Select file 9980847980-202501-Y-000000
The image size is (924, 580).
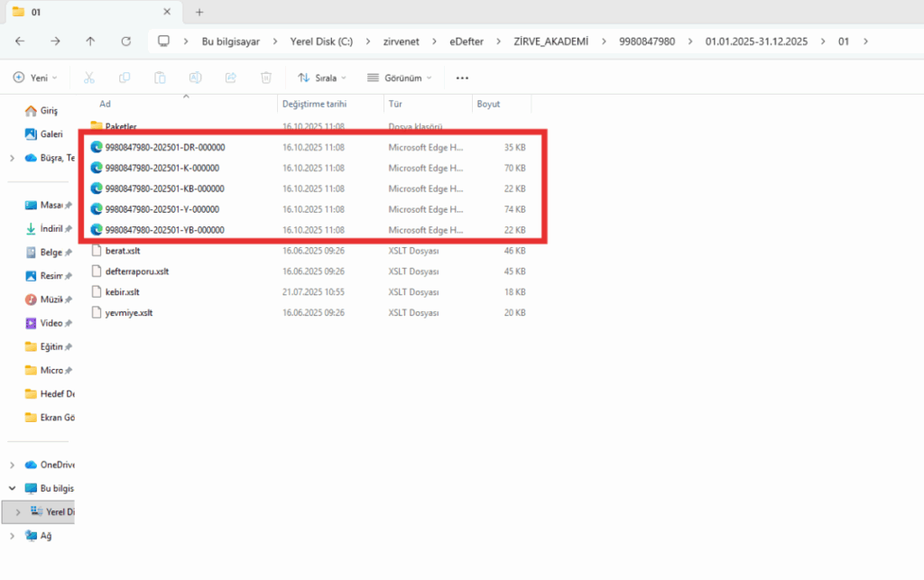coord(162,209)
